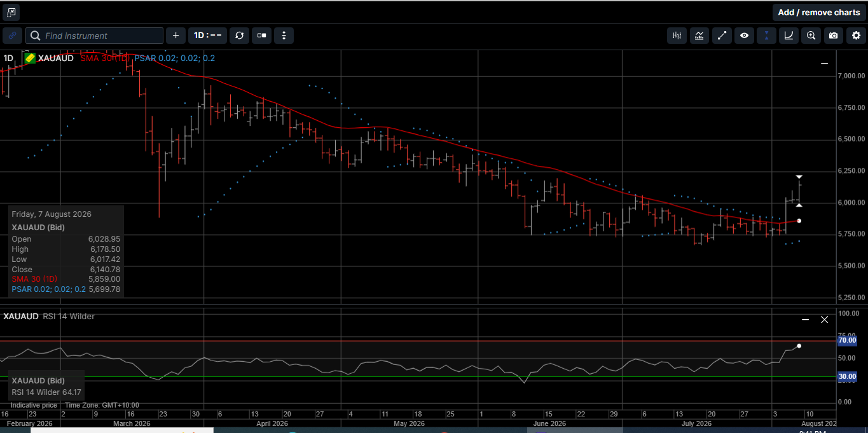Viewport: 868px width, 433px height.
Task: Click the up triangle marker below the latest candle
Action: (799, 205)
